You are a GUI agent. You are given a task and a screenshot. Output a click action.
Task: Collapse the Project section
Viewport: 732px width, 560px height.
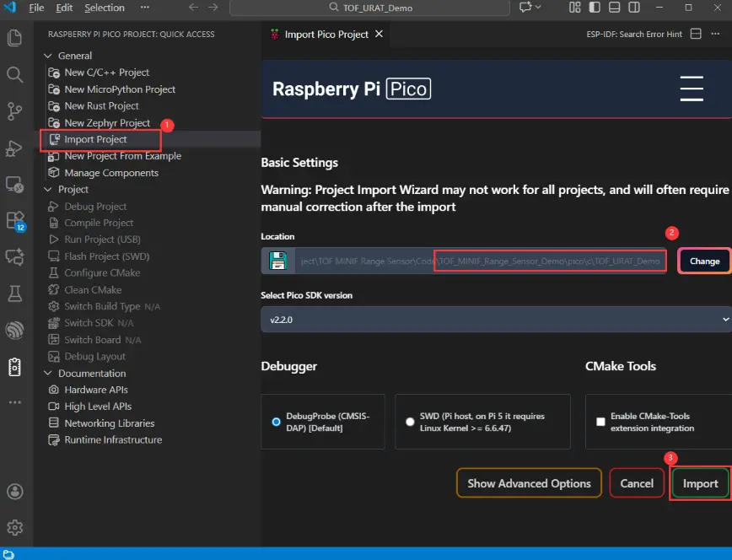[x=47, y=189]
